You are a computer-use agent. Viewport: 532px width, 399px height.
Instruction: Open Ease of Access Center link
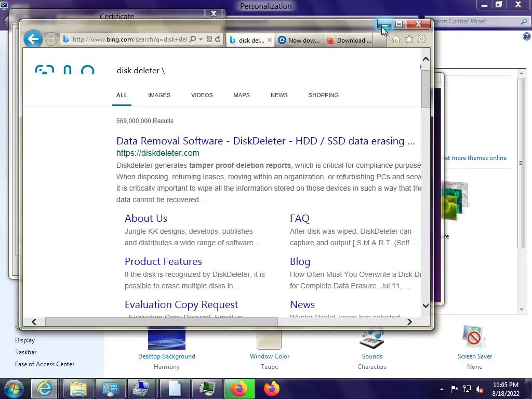pos(45,364)
